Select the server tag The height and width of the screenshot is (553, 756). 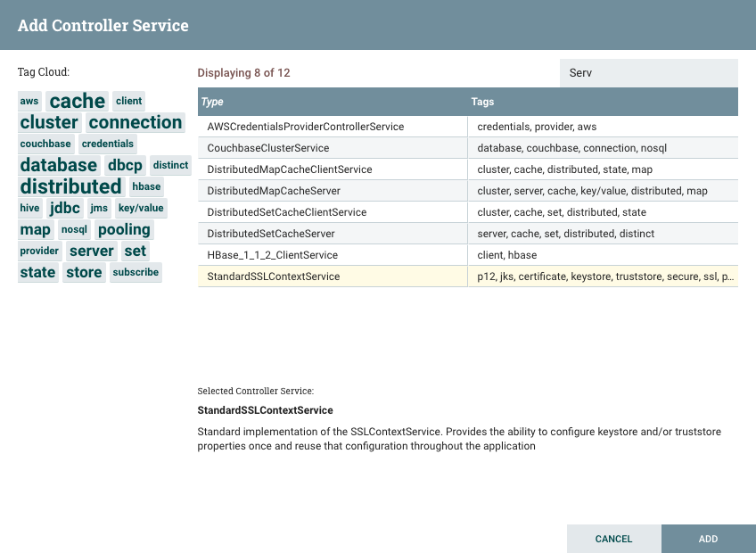pos(92,251)
